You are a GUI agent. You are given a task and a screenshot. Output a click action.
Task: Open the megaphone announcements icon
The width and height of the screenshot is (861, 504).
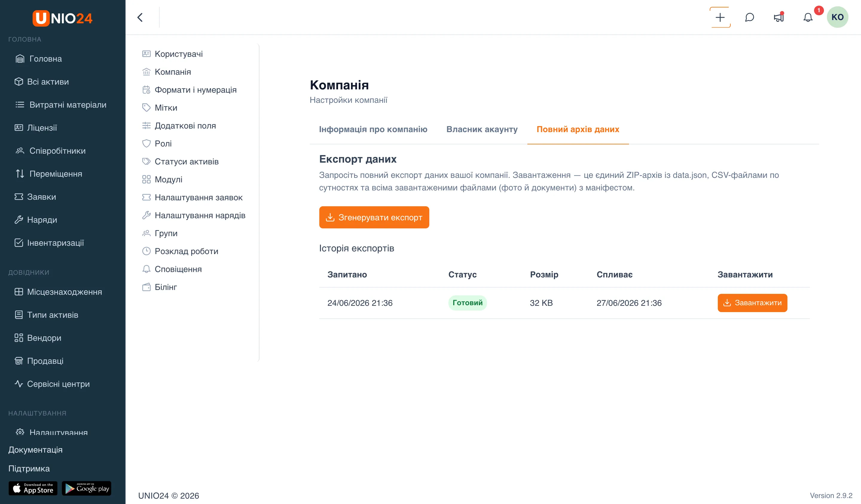[779, 17]
